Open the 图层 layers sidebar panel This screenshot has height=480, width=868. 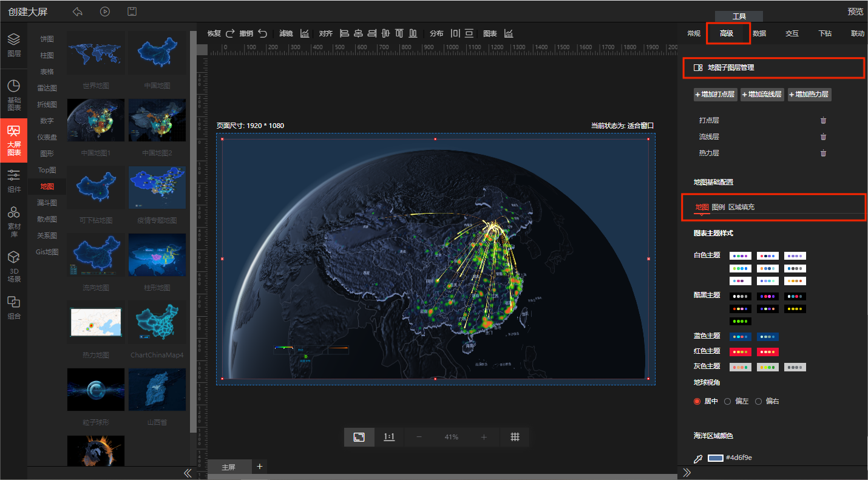13,45
